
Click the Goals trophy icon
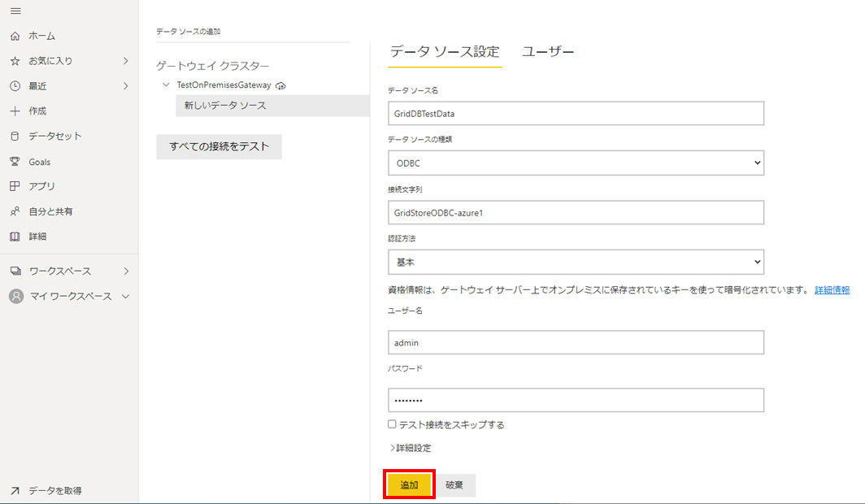click(x=15, y=162)
